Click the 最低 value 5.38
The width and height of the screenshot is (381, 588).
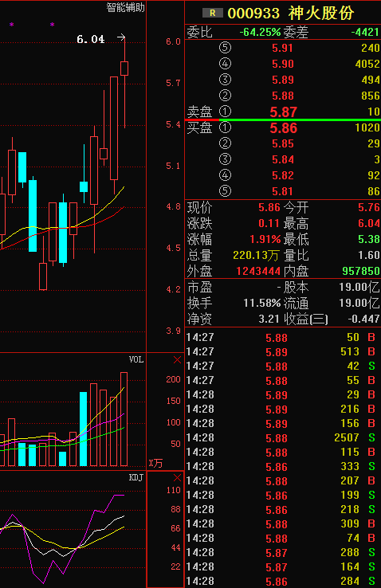pyautogui.click(x=368, y=239)
